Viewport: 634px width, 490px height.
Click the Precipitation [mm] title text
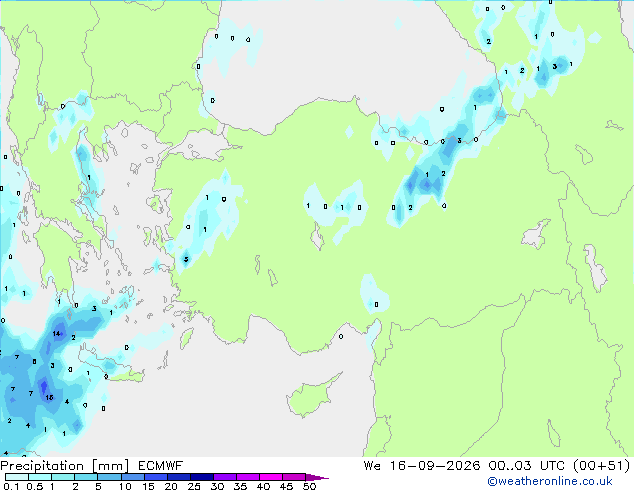point(65,466)
